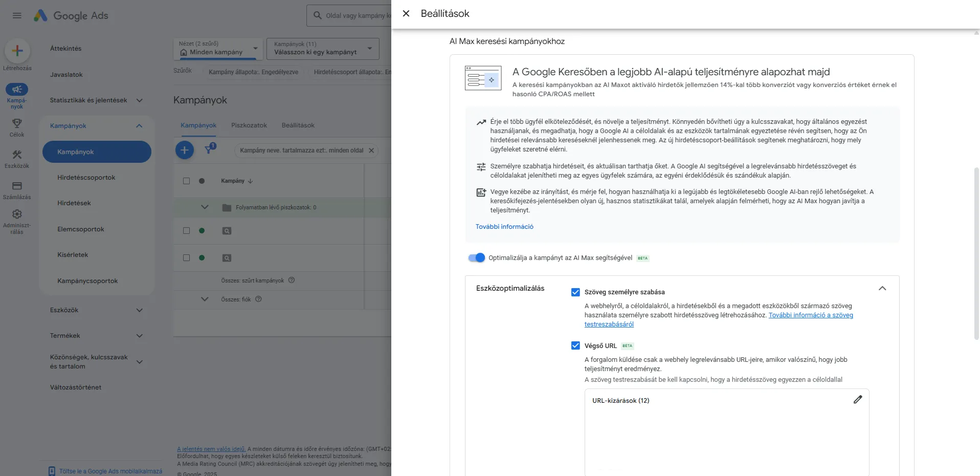
Task: Uncheck the Szöveg személyre szabása checkbox
Action: click(x=575, y=292)
